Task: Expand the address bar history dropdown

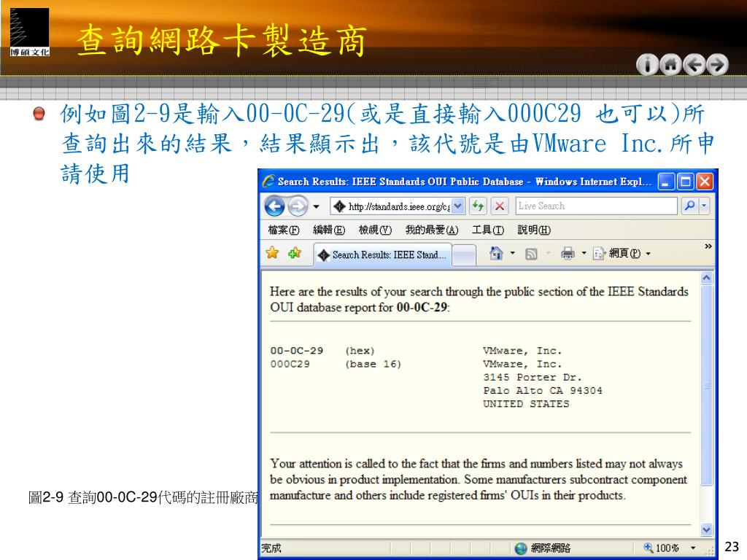Action: point(457,206)
